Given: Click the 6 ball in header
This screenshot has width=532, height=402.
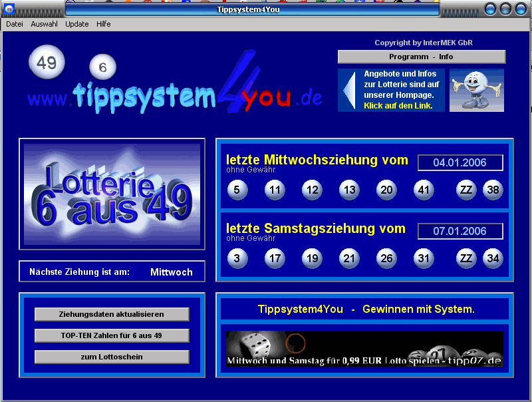Looking at the screenshot, I should (103, 67).
